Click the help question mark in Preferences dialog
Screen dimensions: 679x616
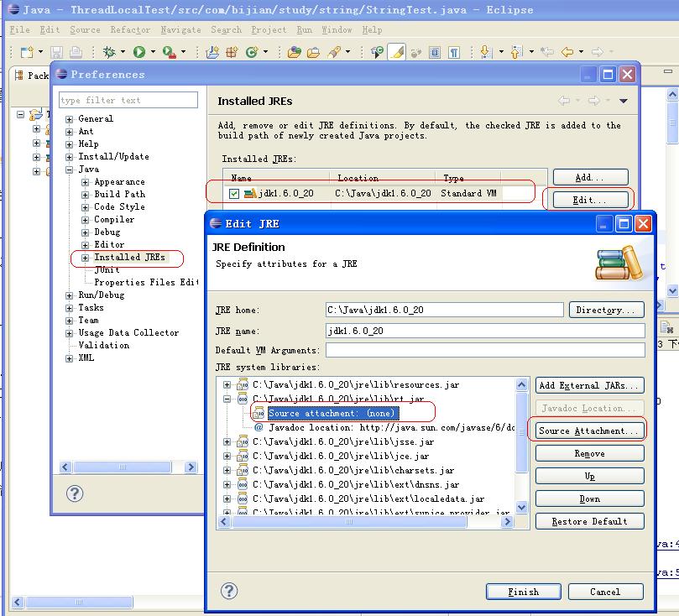(75, 493)
